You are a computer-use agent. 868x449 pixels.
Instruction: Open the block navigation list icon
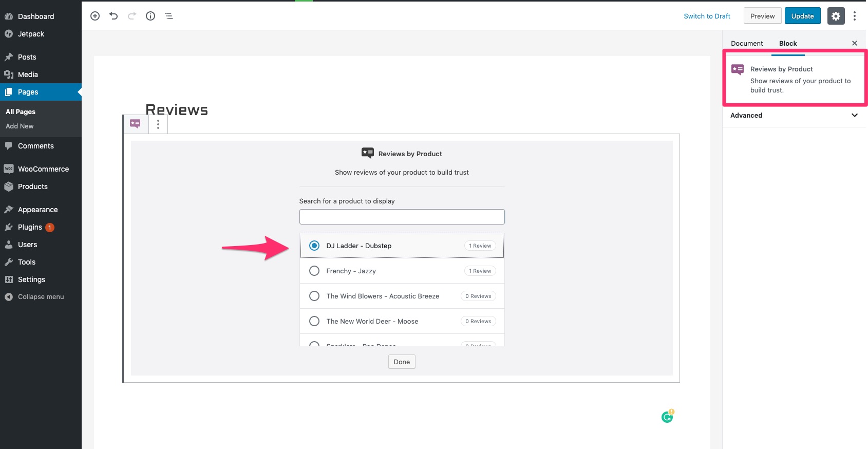169,16
